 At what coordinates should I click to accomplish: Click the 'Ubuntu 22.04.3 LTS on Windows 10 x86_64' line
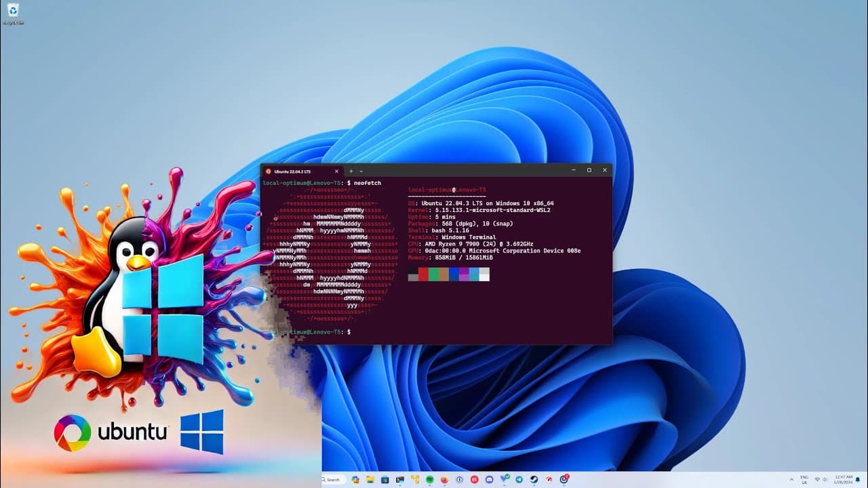point(481,203)
